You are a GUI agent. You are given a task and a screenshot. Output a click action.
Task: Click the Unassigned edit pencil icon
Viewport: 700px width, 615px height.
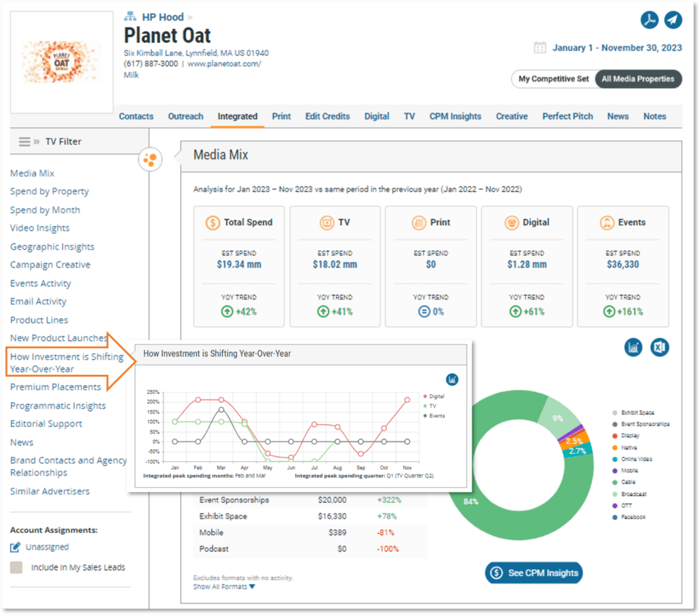point(16,547)
